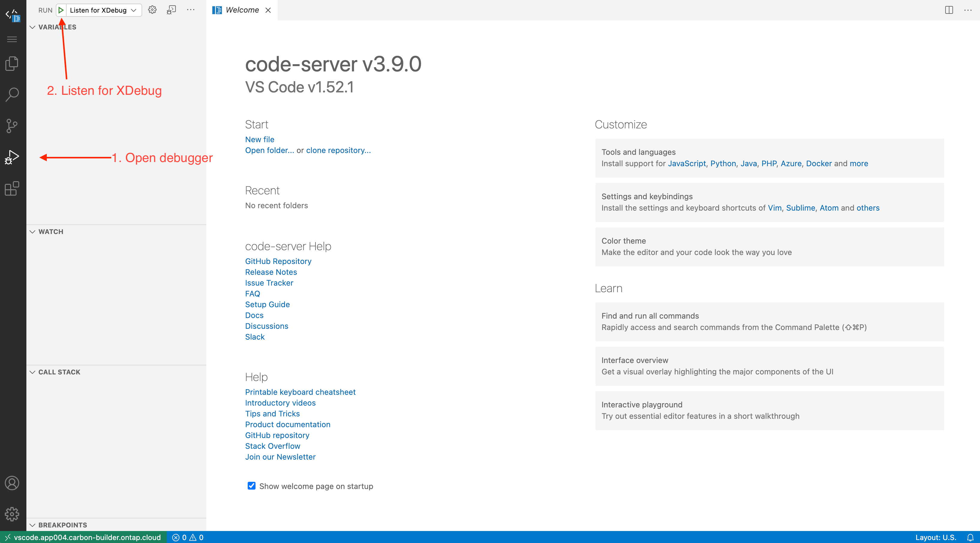
Task: Click Join our Newsletter link
Action: click(280, 457)
